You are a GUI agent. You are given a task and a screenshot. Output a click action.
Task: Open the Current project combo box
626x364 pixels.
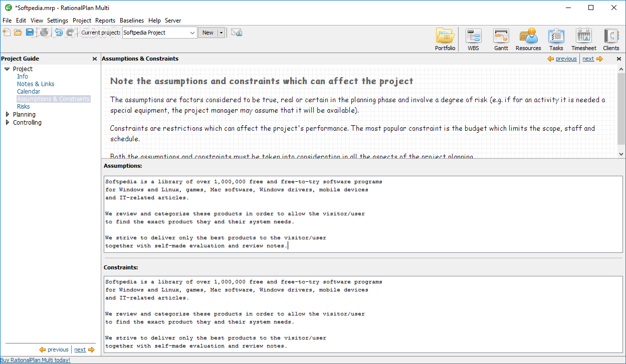(x=159, y=33)
